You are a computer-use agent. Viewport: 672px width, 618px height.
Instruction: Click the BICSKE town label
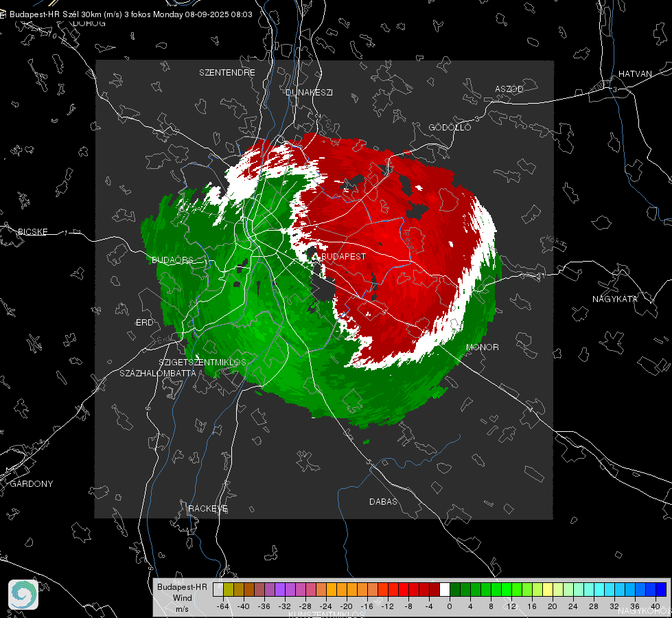(32, 231)
